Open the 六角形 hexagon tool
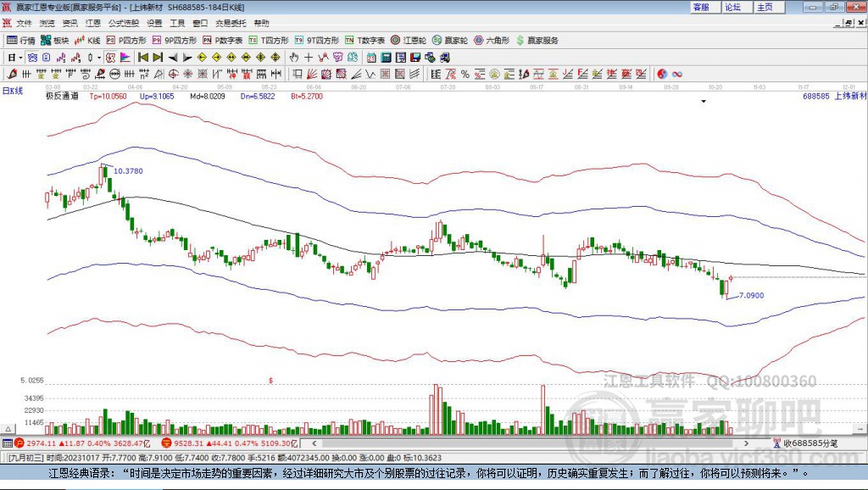Viewport: 868px width, 490px height. 492,41
